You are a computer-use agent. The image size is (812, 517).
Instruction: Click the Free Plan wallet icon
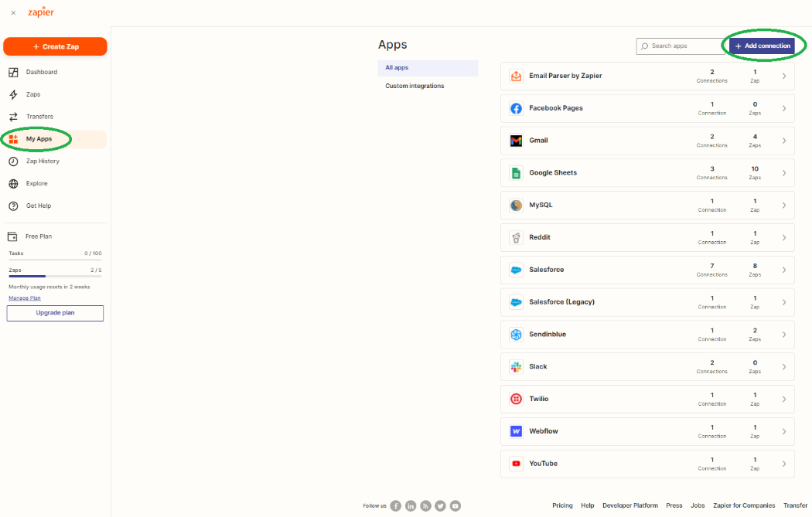click(12, 236)
